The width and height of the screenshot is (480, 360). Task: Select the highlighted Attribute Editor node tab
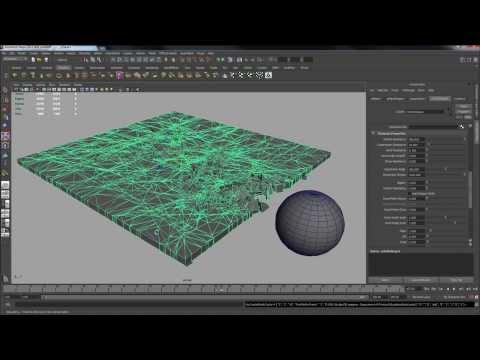click(440, 99)
